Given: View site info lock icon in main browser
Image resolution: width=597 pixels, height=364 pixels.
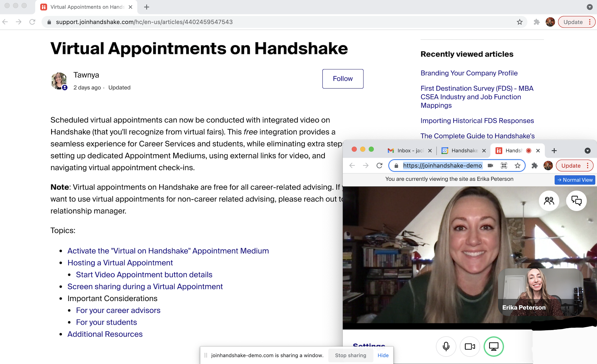Looking at the screenshot, I should click(x=49, y=22).
